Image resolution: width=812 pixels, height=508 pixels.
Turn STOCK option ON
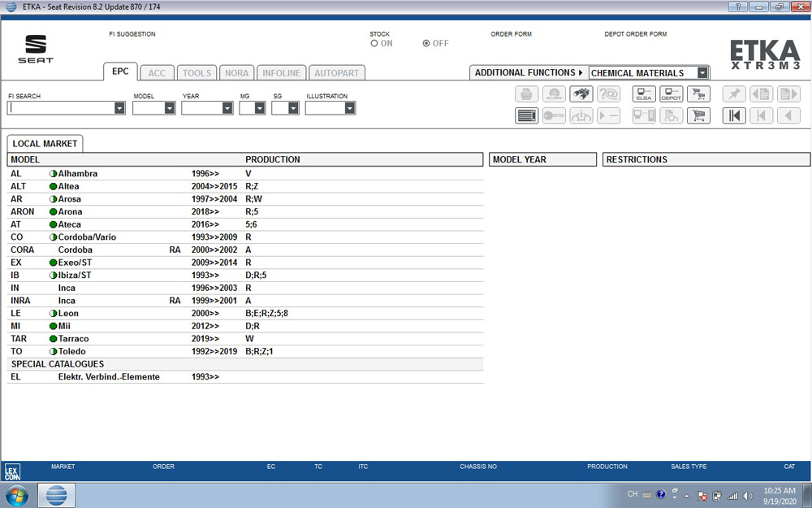click(x=374, y=44)
